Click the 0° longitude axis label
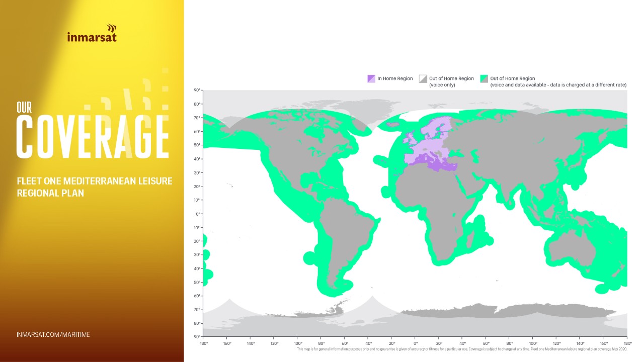Screen dimensions: 644x362 (416, 343)
